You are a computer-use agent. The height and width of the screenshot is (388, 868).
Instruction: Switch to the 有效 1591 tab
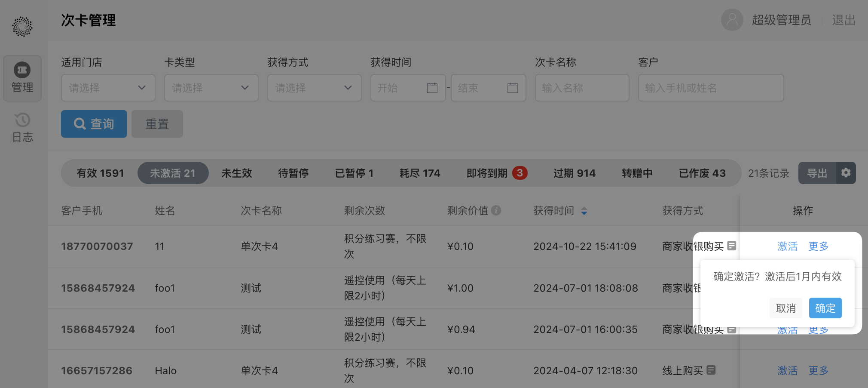(x=100, y=173)
